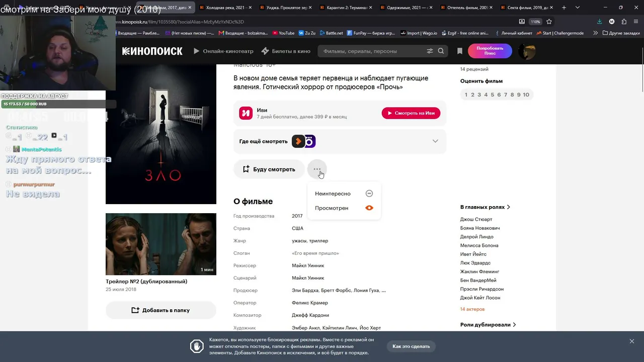Image resolution: width=644 pixels, height=362 pixels.
Task: Click the Смотреть на Иви button
Action: pyautogui.click(x=411, y=113)
